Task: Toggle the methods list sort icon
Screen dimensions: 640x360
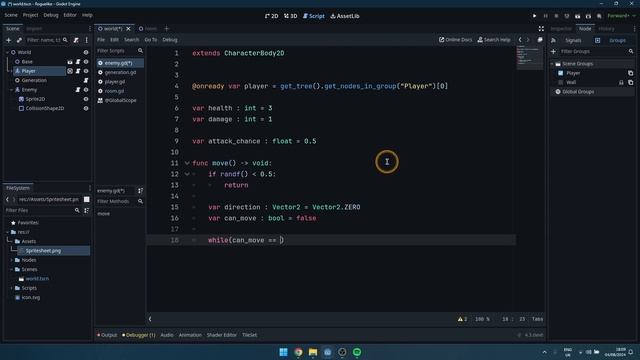Action: pyautogui.click(x=140, y=191)
